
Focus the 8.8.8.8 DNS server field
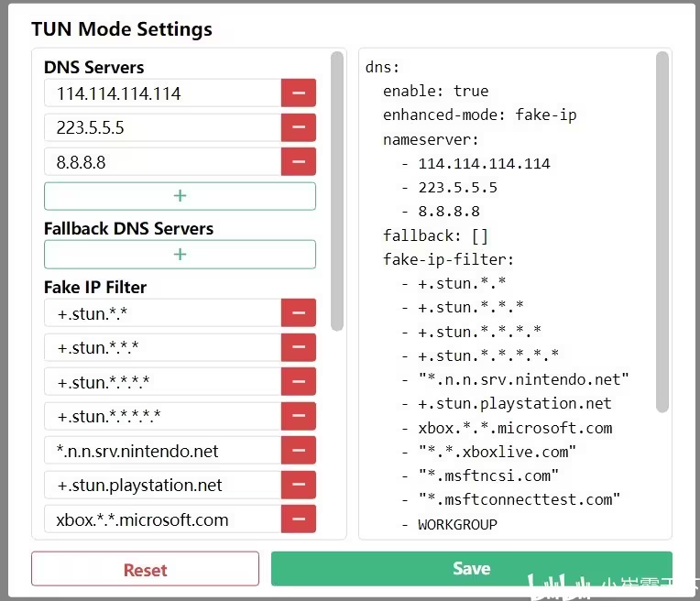162,162
